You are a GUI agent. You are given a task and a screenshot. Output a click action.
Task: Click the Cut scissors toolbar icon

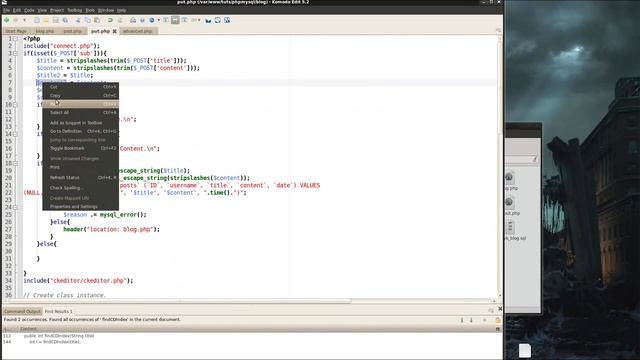pyautogui.click(x=78, y=20)
